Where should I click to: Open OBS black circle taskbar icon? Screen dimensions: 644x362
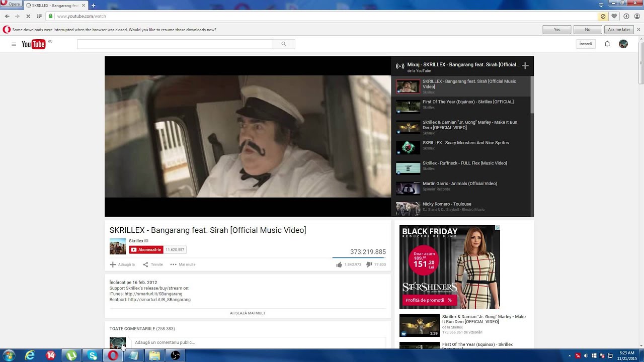(175, 355)
